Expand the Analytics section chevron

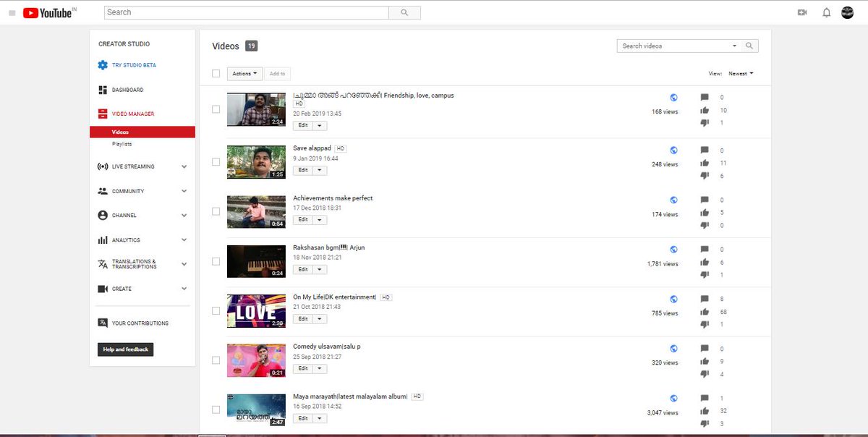click(184, 239)
